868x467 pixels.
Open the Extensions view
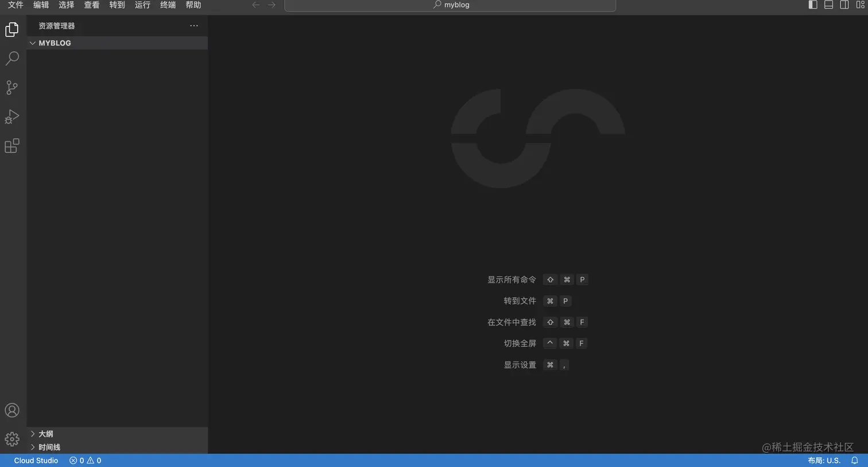coord(12,146)
